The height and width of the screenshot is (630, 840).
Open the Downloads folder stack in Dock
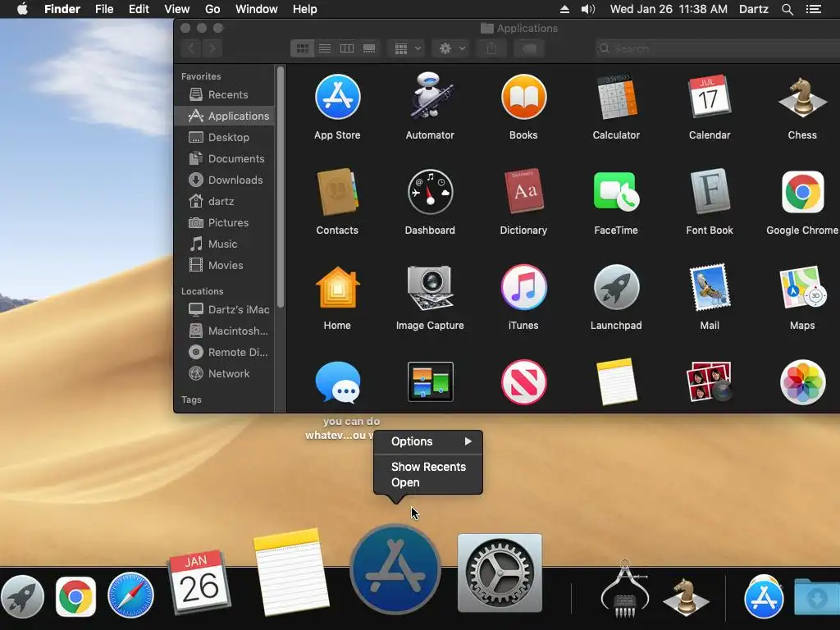pyautogui.click(x=816, y=596)
